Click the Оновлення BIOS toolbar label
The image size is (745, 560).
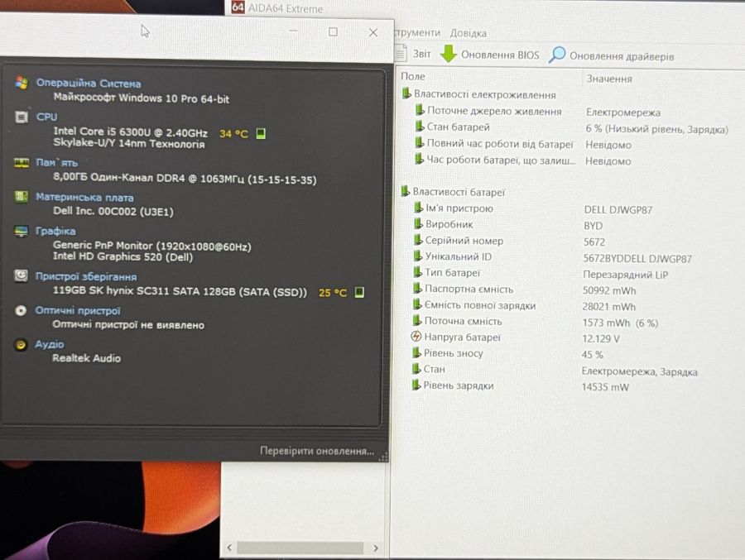pos(500,55)
